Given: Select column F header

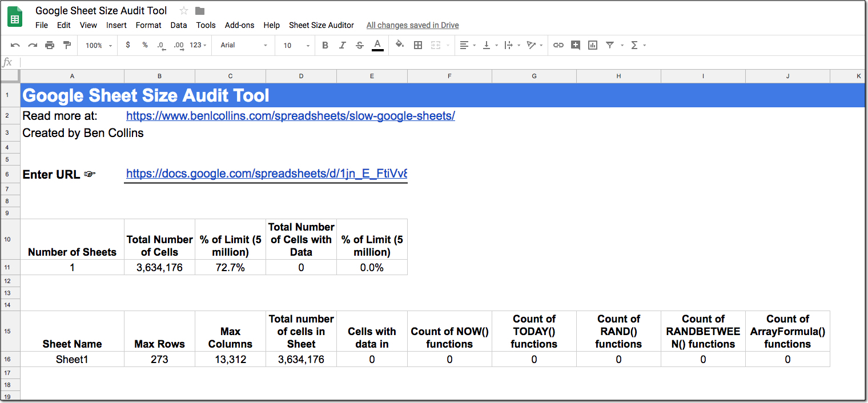Looking at the screenshot, I should (x=449, y=76).
